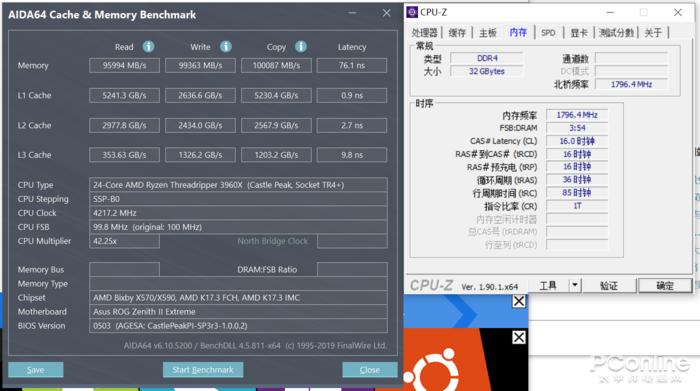
Task: Click the L3 Cache Write value 1326.2 GB/s
Action: [200, 155]
